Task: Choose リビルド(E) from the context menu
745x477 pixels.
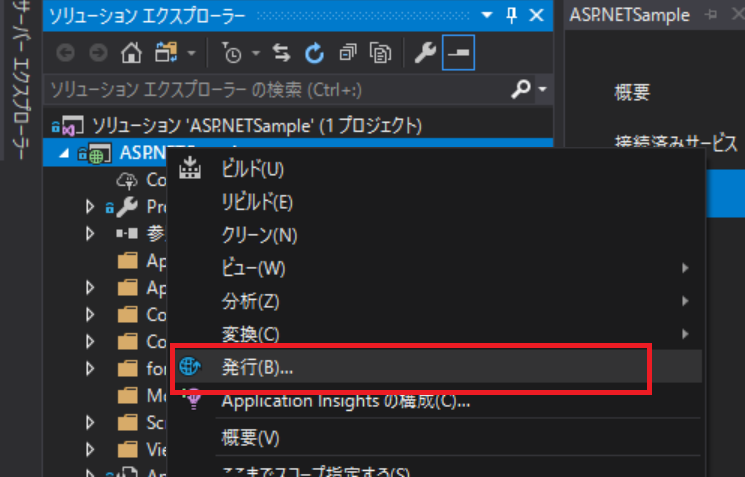Action: click(x=436, y=202)
